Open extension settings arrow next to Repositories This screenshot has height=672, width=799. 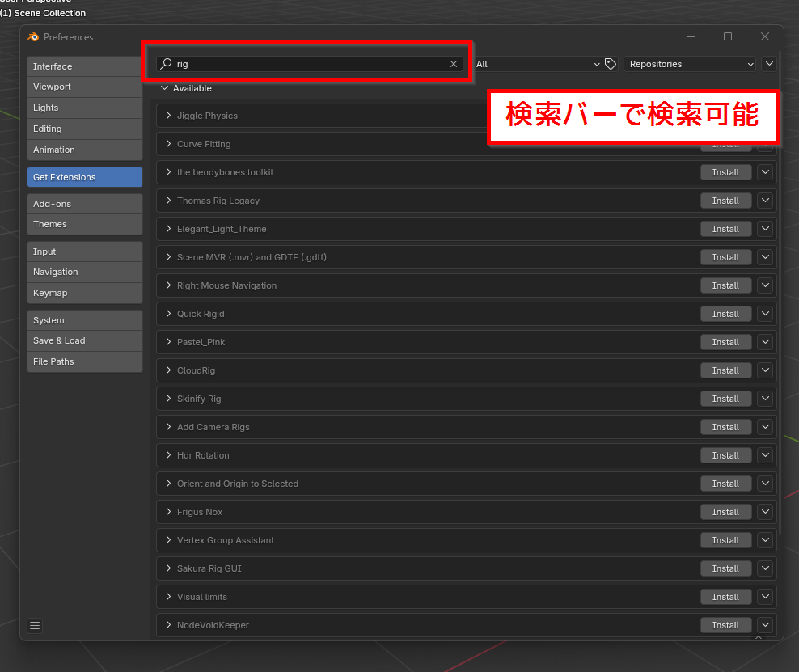coord(769,64)
